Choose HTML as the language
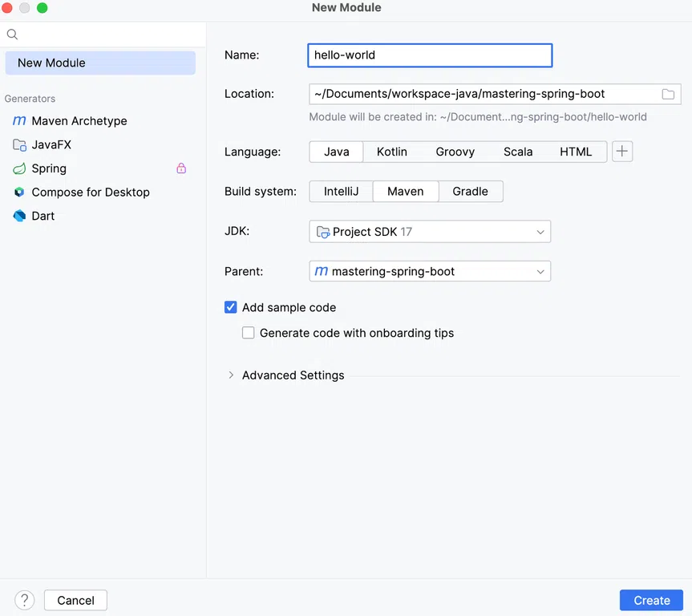692x616 pixels. [x=576, y=152]
